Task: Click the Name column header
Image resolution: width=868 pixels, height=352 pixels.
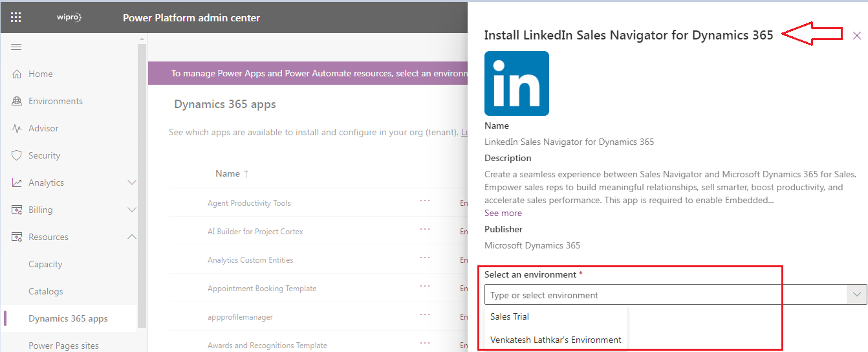Action: coord(228,173)
